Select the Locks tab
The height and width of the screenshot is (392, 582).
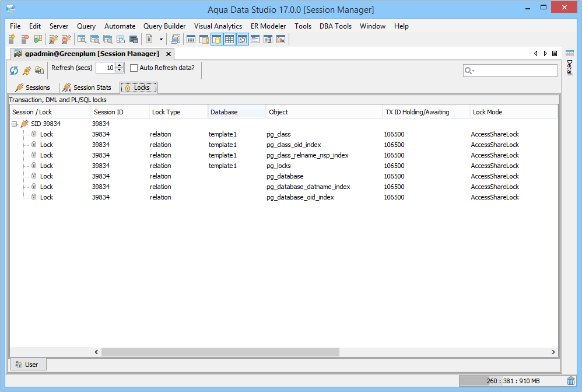click(x=138, y=87)
